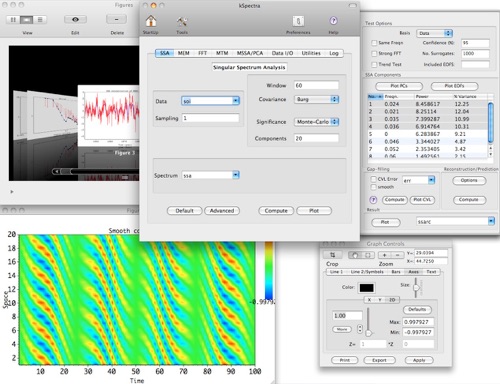Click the No. column sort header
The height and width of the screenshot is (384, 500).
pos(375,96)
